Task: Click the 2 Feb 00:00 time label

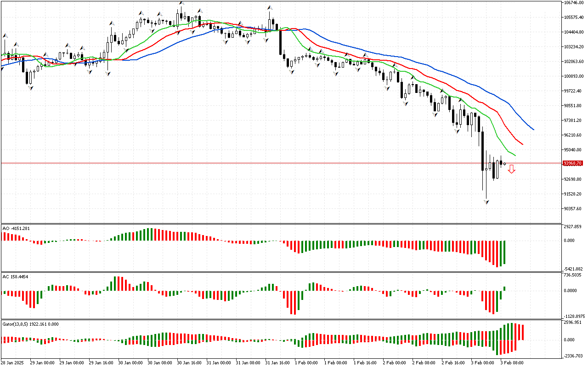Action: [x=395, y=363]
